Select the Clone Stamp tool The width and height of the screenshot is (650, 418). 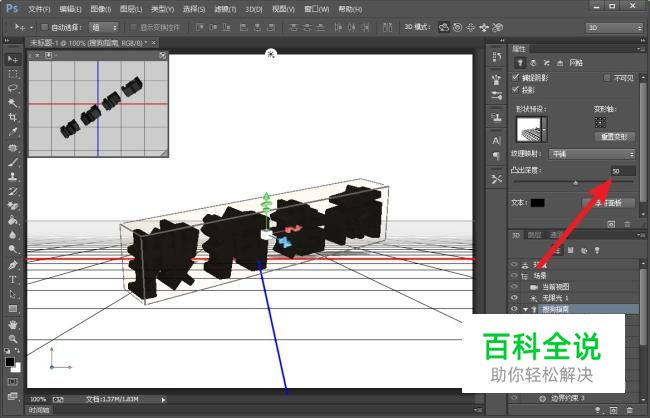pyautogui.click(x=13, y=177)
